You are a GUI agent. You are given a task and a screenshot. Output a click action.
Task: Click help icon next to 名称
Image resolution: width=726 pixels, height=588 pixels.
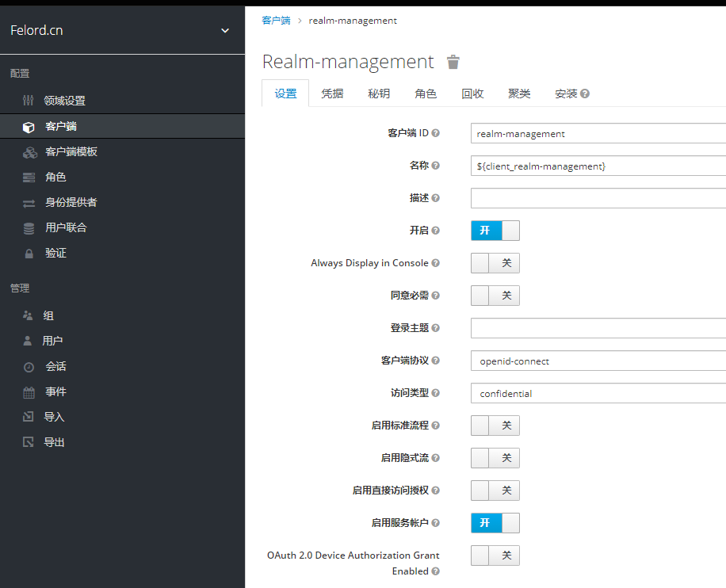pyautogui.click(x=435, y=166)
